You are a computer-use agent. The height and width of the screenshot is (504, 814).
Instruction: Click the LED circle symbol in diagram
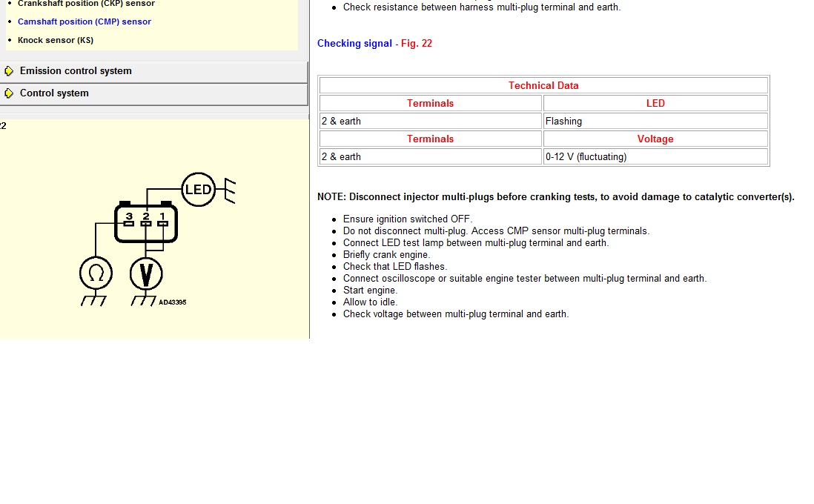[198, 190]
